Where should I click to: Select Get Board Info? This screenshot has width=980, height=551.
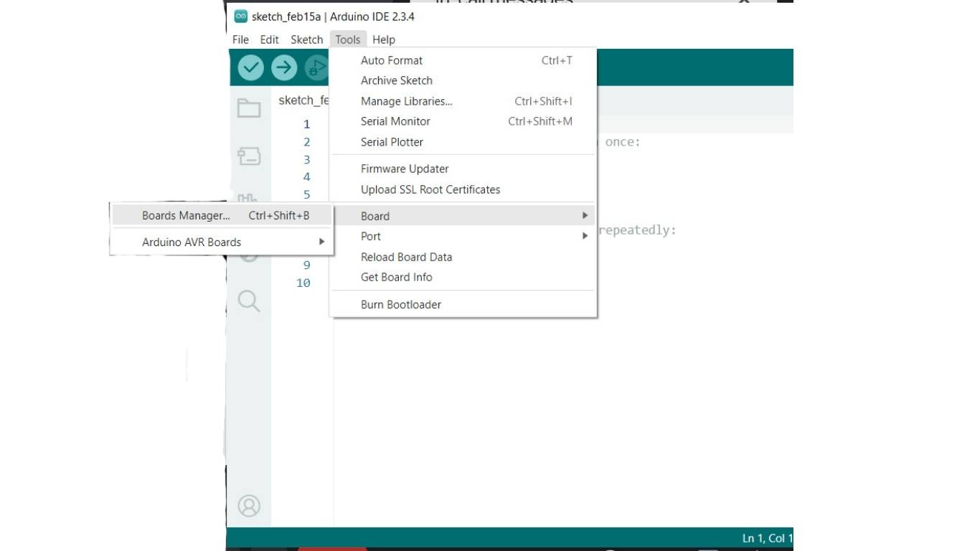(x=463, y=277)
